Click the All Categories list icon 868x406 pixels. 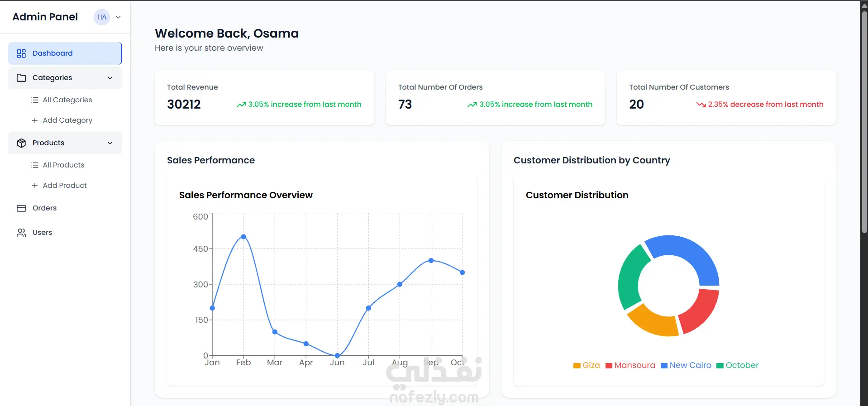pos(35,100)
